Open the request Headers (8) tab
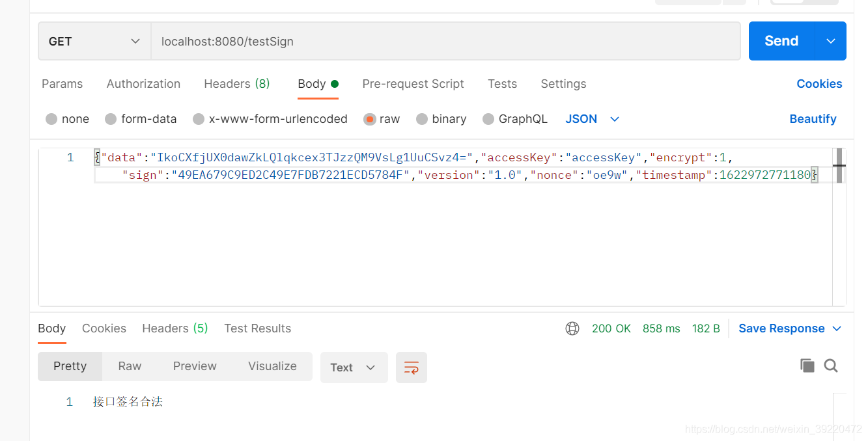The height and width of the screenshot is (441, 868). pos(236,84)
